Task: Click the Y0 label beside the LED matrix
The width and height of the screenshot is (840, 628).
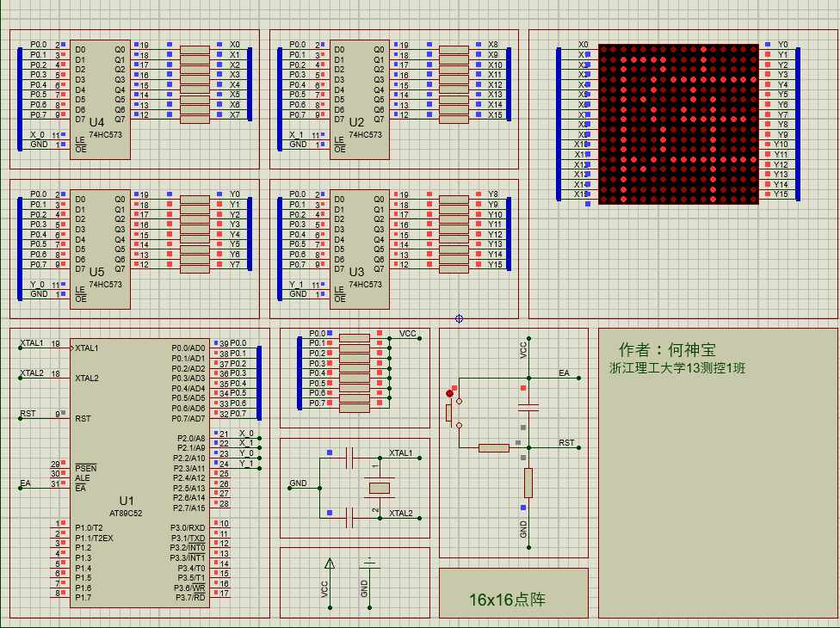Action: click(782, 45)
